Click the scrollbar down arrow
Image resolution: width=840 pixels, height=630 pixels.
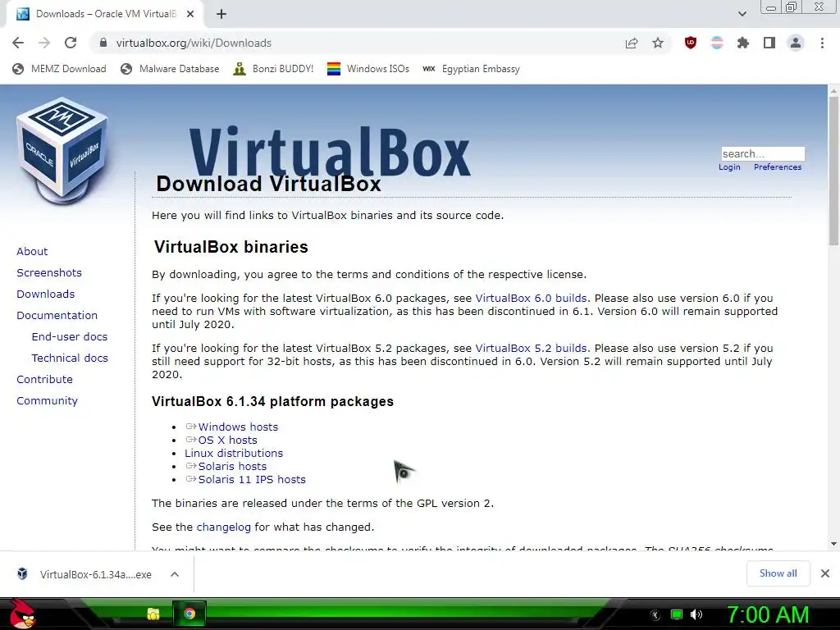(833, 544)
